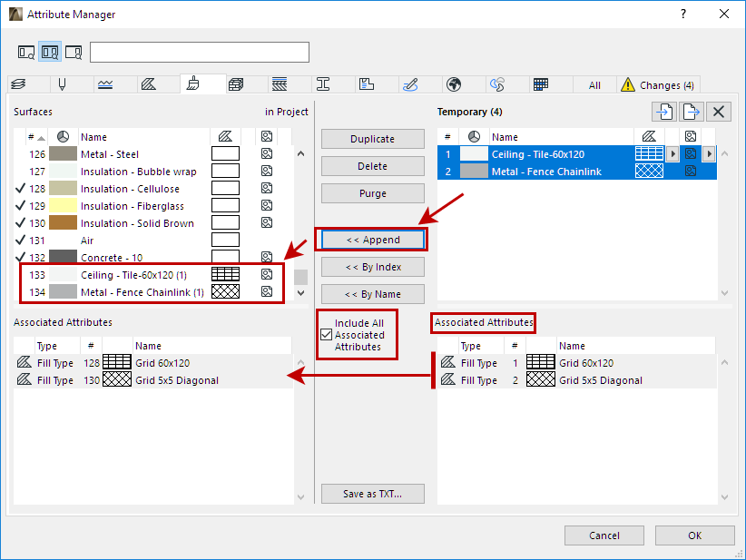The width and height of the screenshot is (746, 560).
Task: Select right-side search mode icon
Action: [x=74, y=52]
